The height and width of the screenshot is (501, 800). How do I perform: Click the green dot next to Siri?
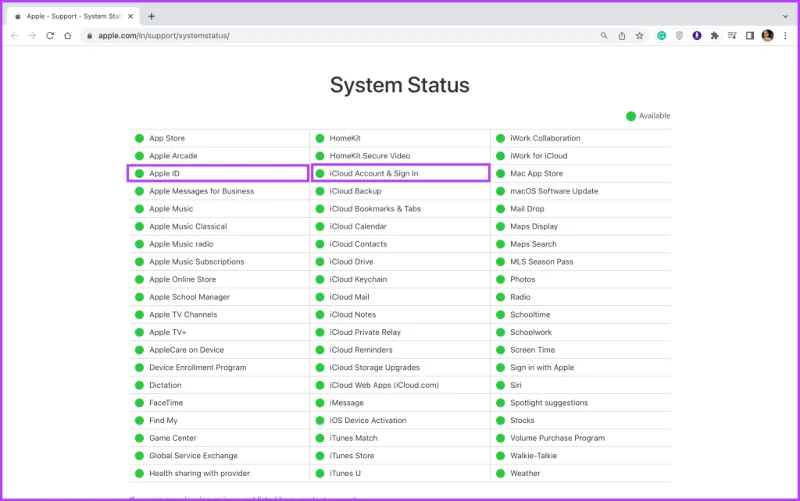[x=501, y=385]
